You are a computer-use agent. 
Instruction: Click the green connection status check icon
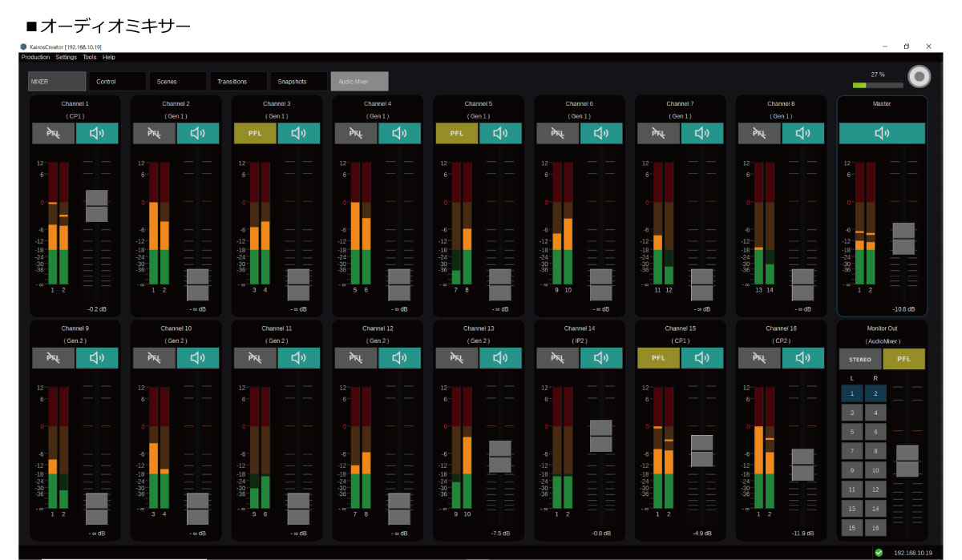click(x=879, y=552)
